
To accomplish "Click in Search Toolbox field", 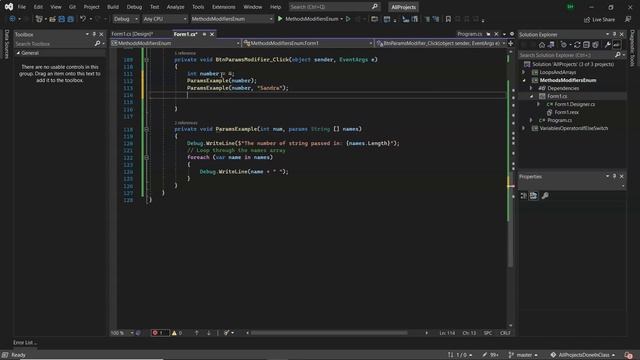I will (54, 44).
